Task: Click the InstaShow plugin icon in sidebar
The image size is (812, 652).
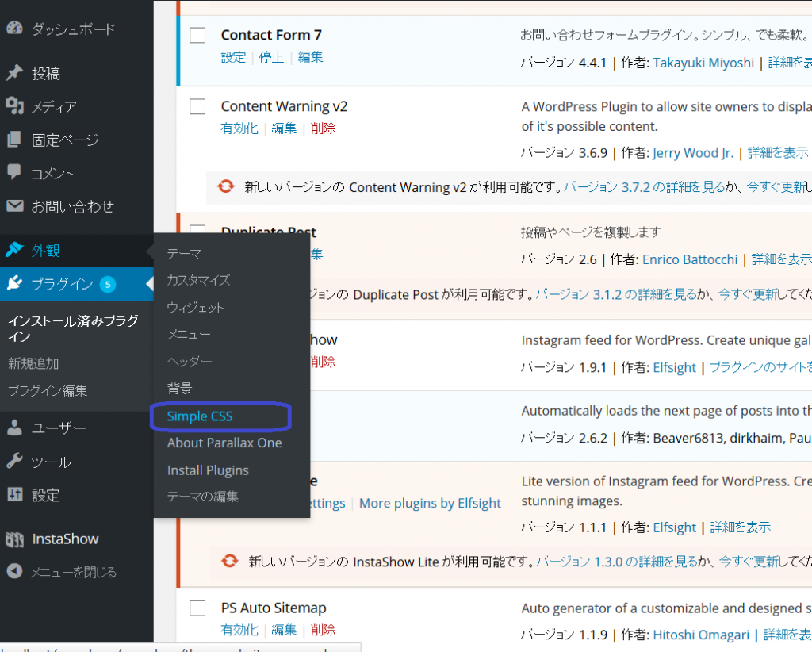Action: pos(14,539)
